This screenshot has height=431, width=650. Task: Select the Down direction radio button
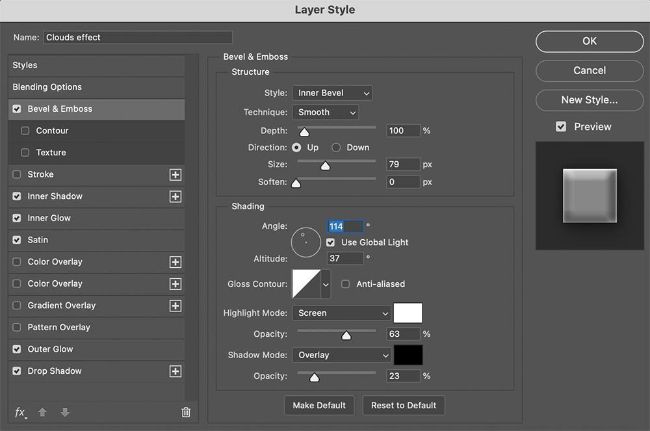pos(337,147)
